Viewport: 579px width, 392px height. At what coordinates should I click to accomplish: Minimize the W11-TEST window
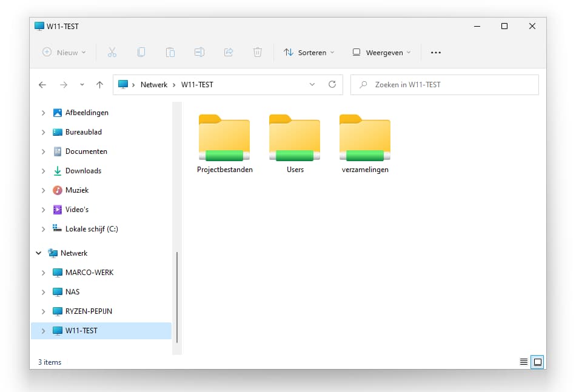[x=477, y=26]
